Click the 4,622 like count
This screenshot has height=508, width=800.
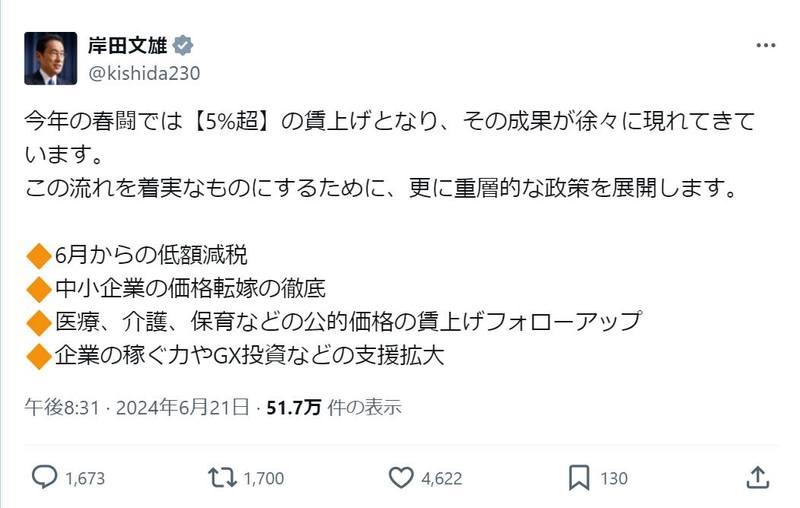tap(442, 478)
